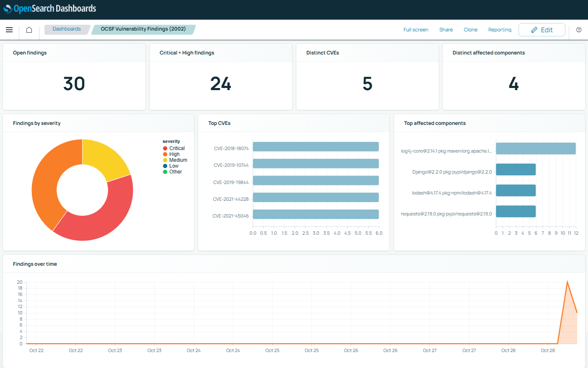Select the CVE-2018-18074 bar
The image size is (588, 368).
[x=316, y=146]
